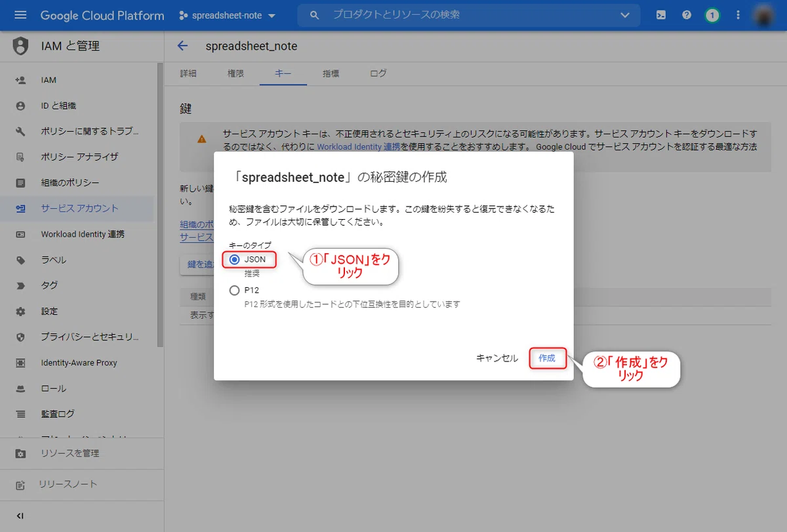Click the wrench icon for policy troubleshooting
Viewport: 787px width, 532px height.
click(x=20, y=131)
